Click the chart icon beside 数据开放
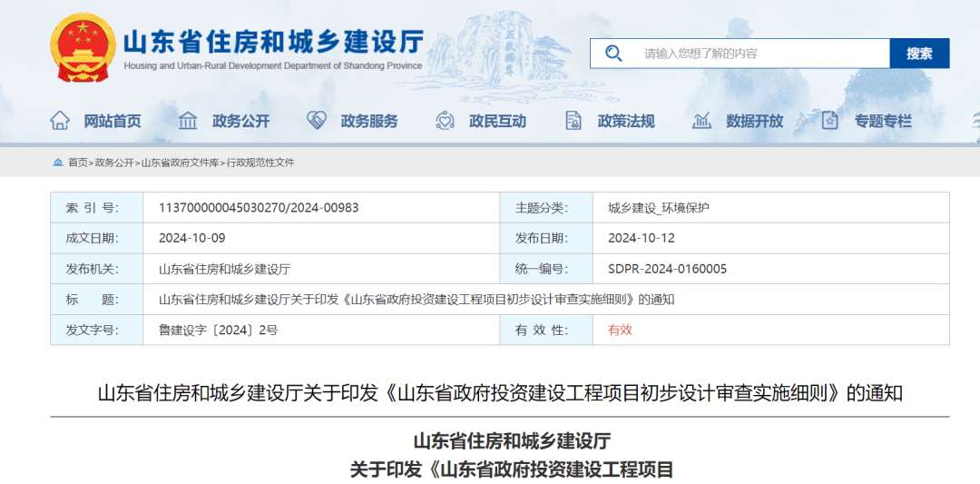Image resolution: width=980 pixels, height=484 pixels. coord(701,120)
